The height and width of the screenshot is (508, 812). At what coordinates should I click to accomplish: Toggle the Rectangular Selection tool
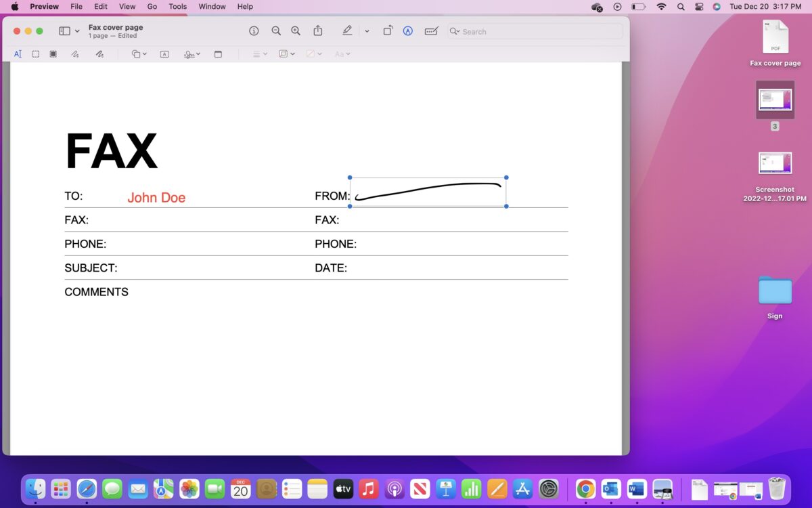[x=36, y=54]
